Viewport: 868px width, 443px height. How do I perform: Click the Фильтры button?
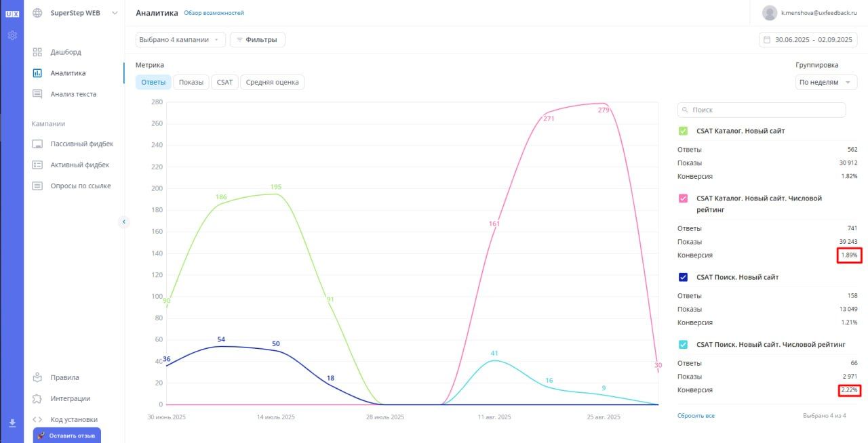pos(257,40)
